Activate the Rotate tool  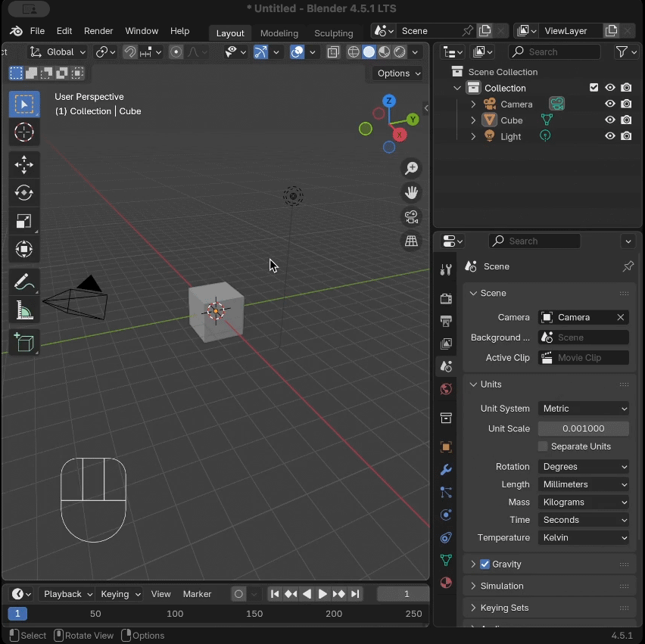point(24,193)
